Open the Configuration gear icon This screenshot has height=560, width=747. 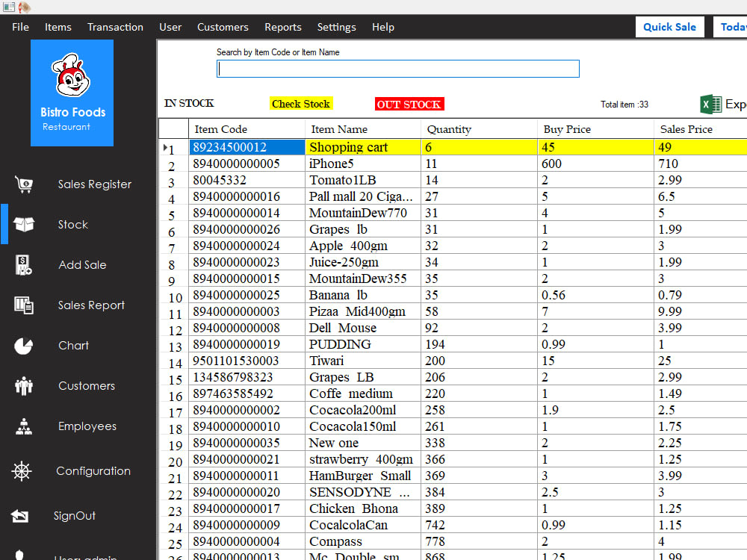tap(23, 471)
